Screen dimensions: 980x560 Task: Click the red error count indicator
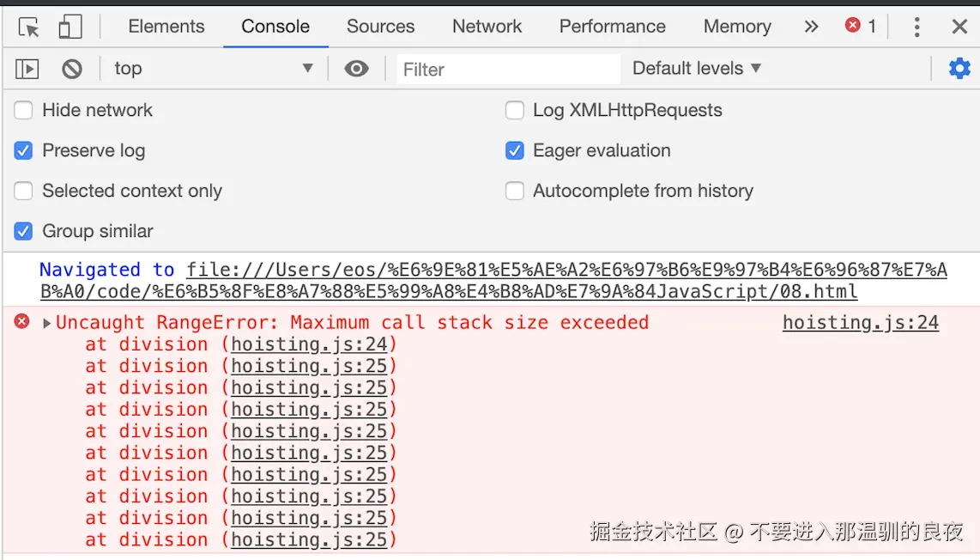tap(861, 27)
